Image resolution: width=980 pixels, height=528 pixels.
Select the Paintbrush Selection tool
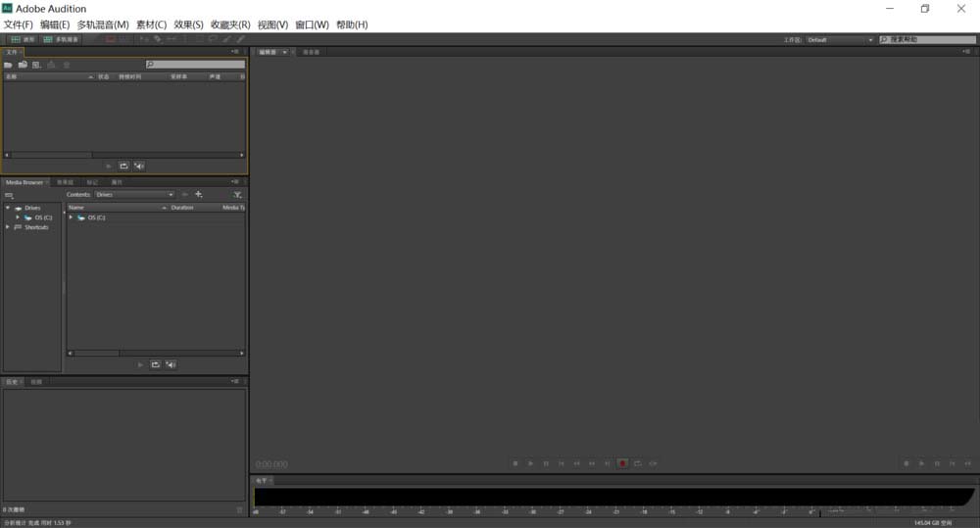tap(227, 39)
